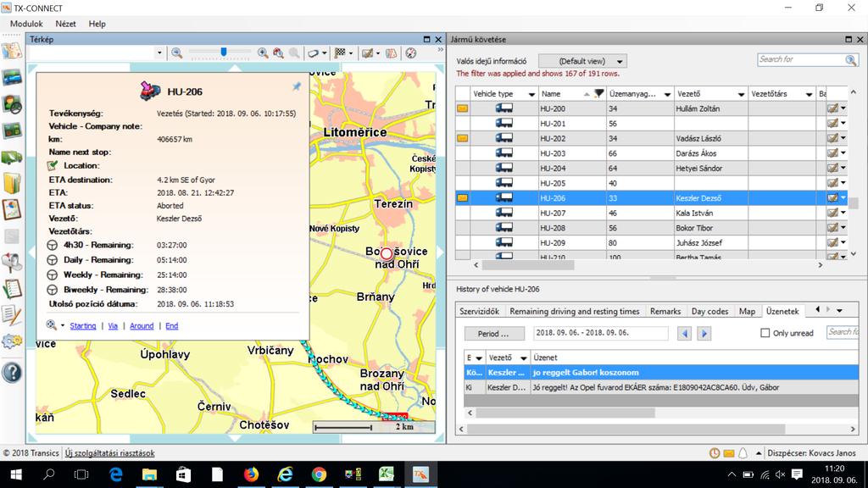Zoom in the map with plus magnifier

(263, 53)
